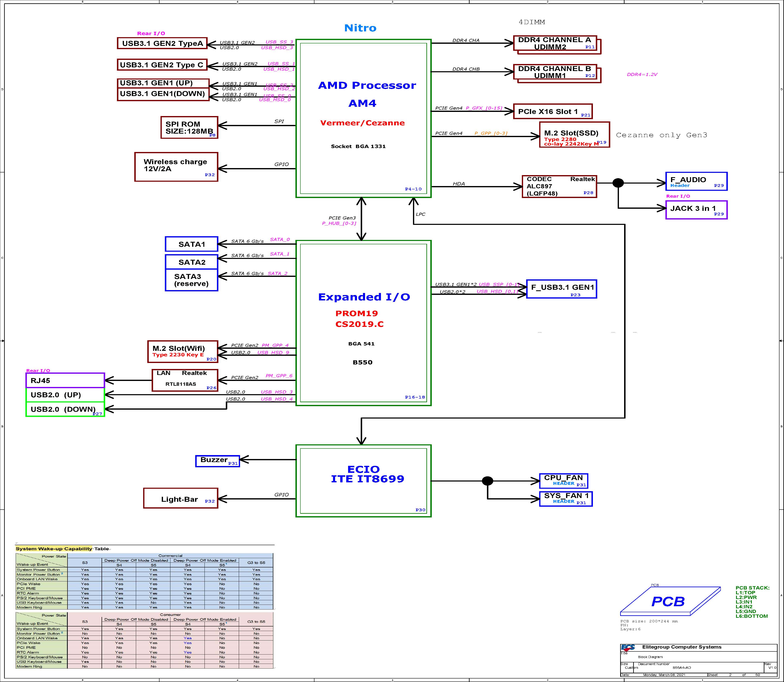Click the PM_GPP_4 signal label

tap(275, 346)
